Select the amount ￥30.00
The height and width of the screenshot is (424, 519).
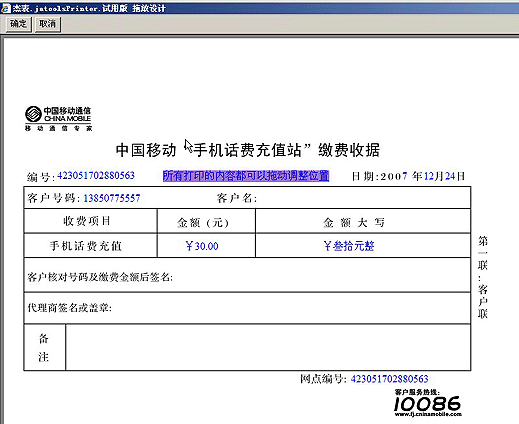(x=202, y=246)
